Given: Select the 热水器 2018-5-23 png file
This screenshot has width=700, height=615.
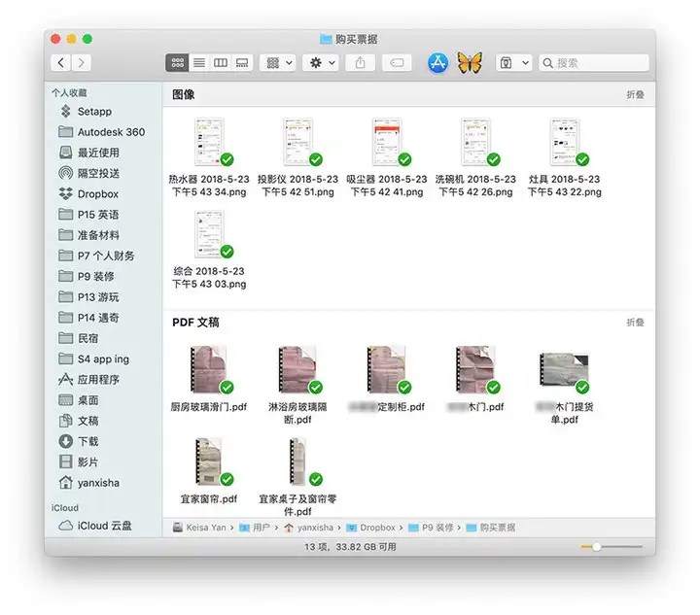Looking at the screenshot, I should coord(209,158).
